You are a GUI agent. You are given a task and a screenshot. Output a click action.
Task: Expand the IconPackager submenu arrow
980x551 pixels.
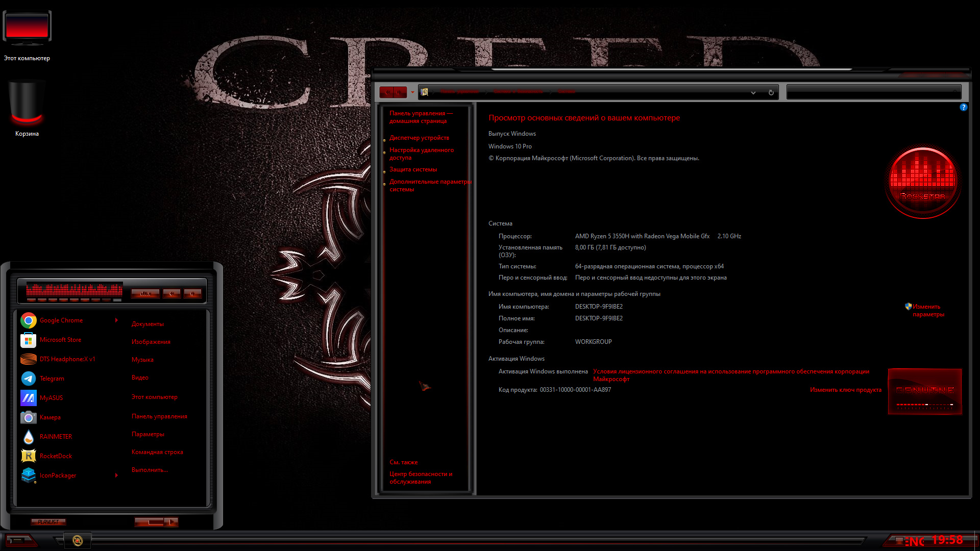click(x=116, y=475)
